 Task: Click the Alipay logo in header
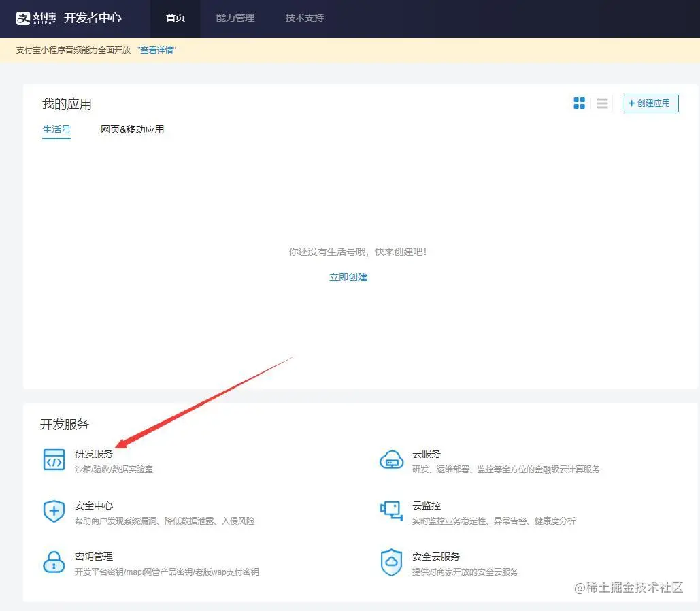pyautogui.click(x=36, y=18)
